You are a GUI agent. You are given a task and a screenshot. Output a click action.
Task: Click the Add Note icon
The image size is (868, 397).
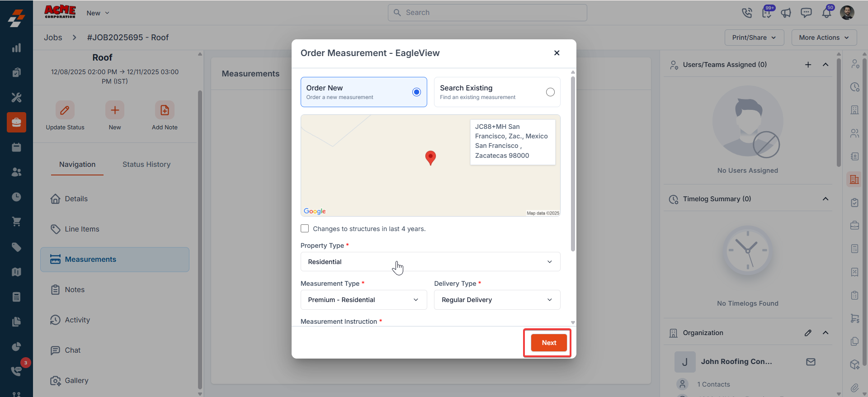pos(165,110)
